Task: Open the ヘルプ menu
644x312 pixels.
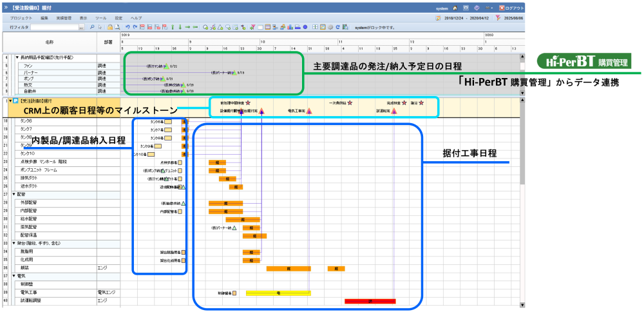Action: coord(136,18)
